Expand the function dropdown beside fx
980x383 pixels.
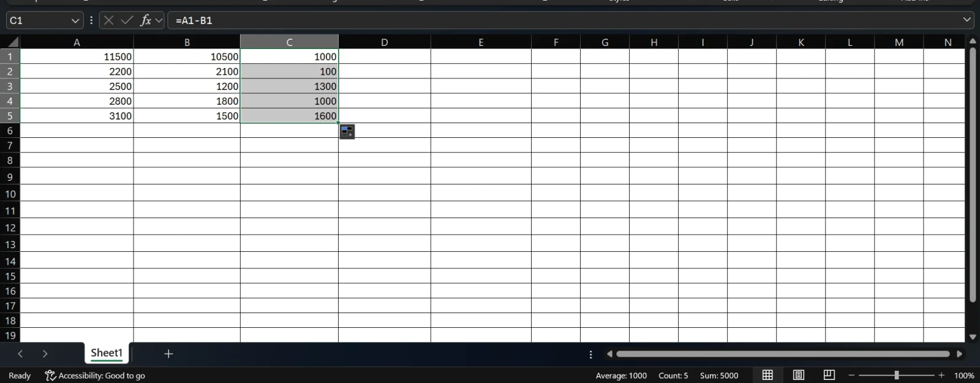pyautogui.click(x=159, y=20)
